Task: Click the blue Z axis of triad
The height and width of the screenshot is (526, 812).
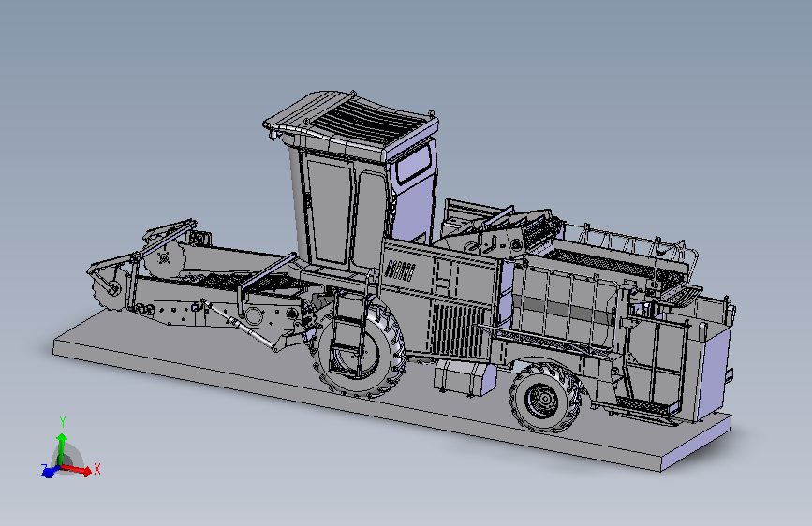Action: pos(50,471)
